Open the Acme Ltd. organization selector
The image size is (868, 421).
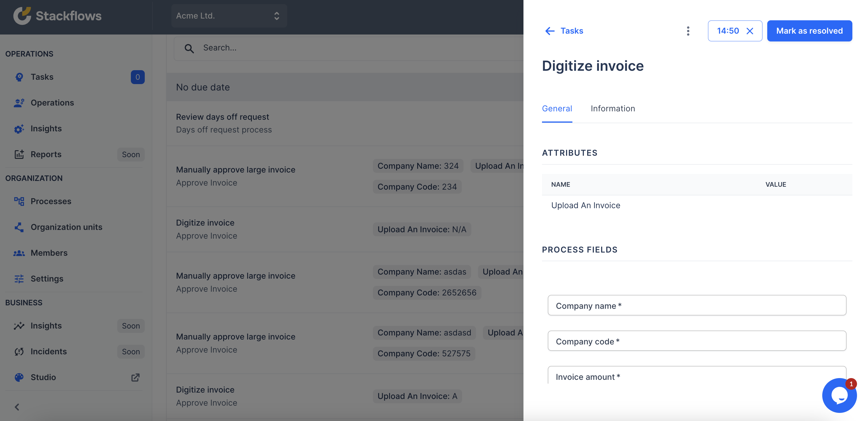[229, 16]
